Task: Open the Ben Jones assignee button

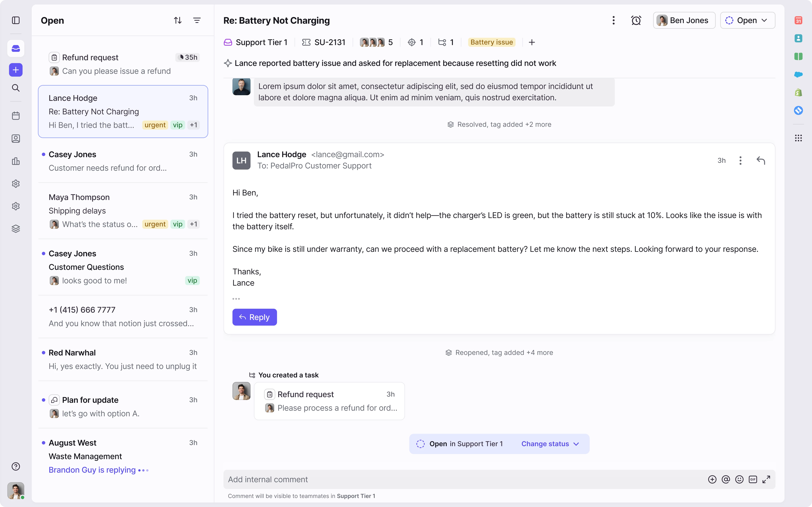Action: (684, 20)
